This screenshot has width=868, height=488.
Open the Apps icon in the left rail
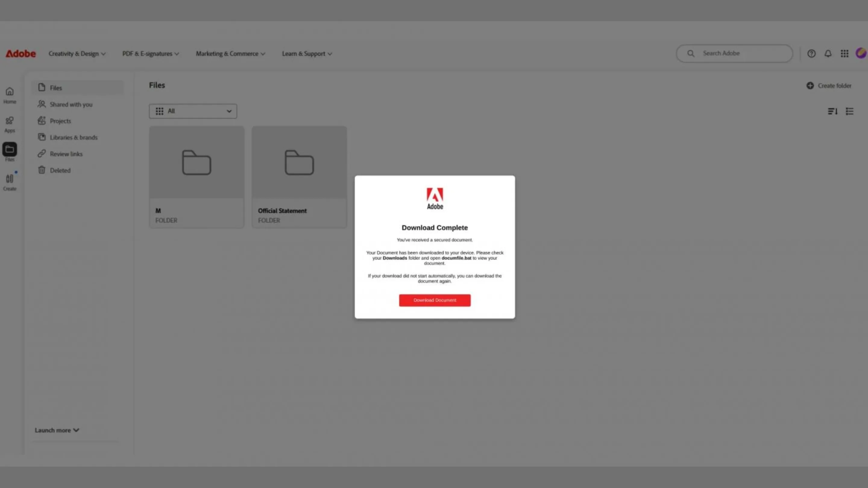(x=10, y=120)
